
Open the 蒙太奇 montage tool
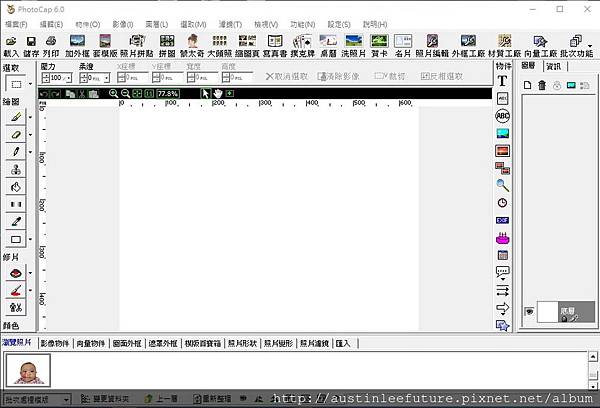192,46
